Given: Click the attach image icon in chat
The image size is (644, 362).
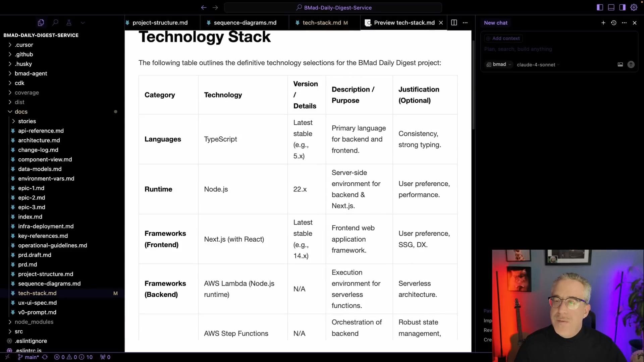Looking at the screenshot, I should click(x=620, y=64).
